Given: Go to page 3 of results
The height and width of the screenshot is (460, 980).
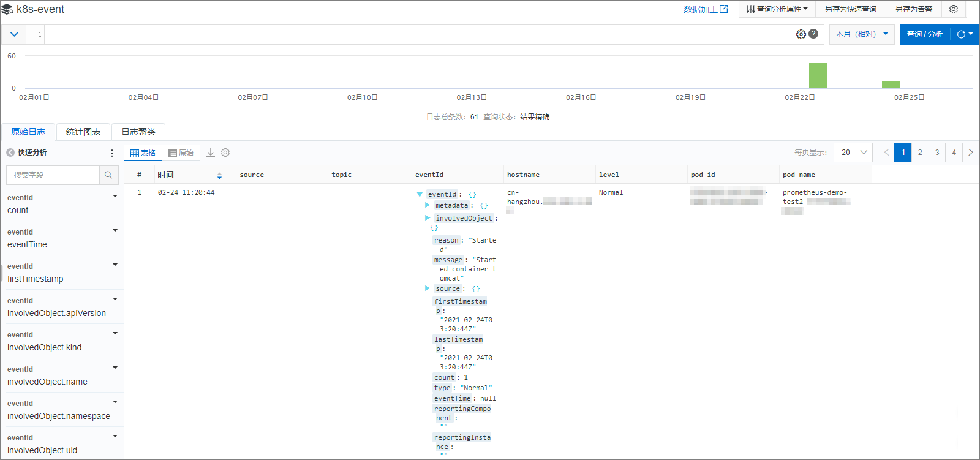Looking at the screenshot, I should [937, 153].
